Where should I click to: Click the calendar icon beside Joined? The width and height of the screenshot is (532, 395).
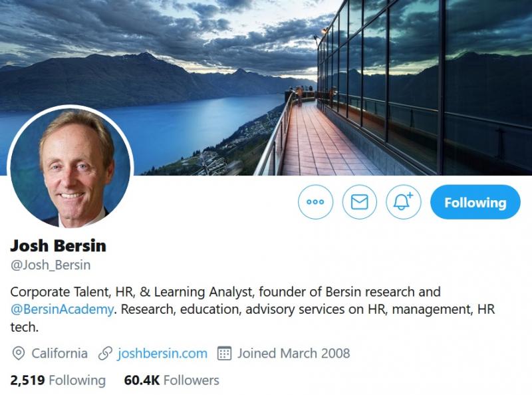(224, 353)
